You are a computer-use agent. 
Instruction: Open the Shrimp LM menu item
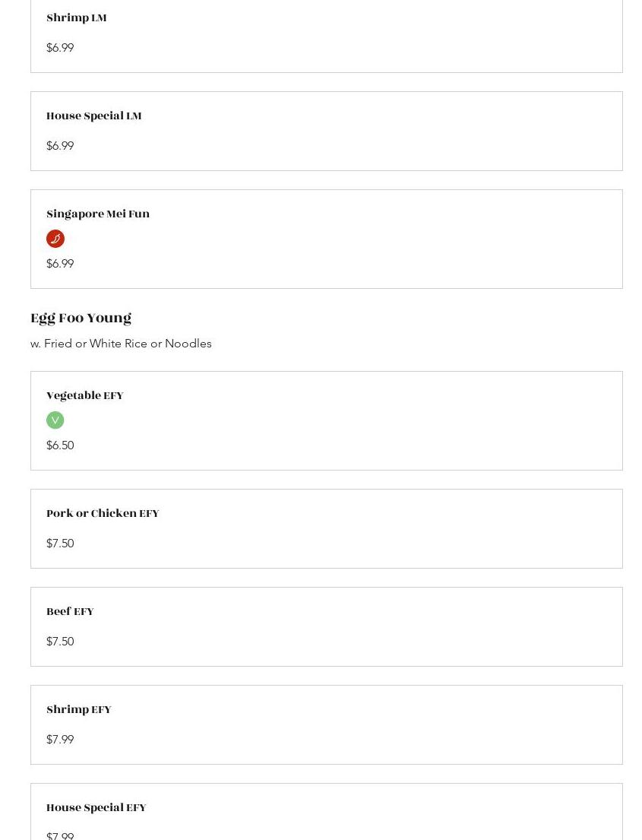[77, 18]
